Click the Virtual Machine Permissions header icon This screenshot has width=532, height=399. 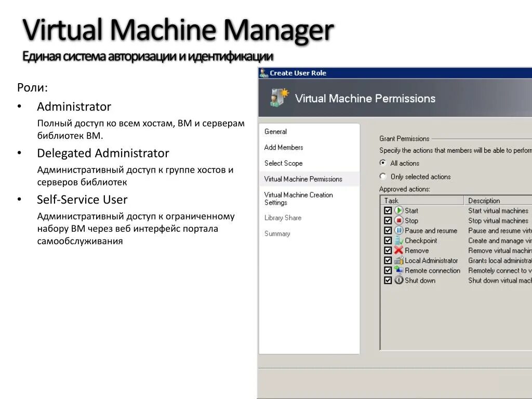click(x=280, y=98)
